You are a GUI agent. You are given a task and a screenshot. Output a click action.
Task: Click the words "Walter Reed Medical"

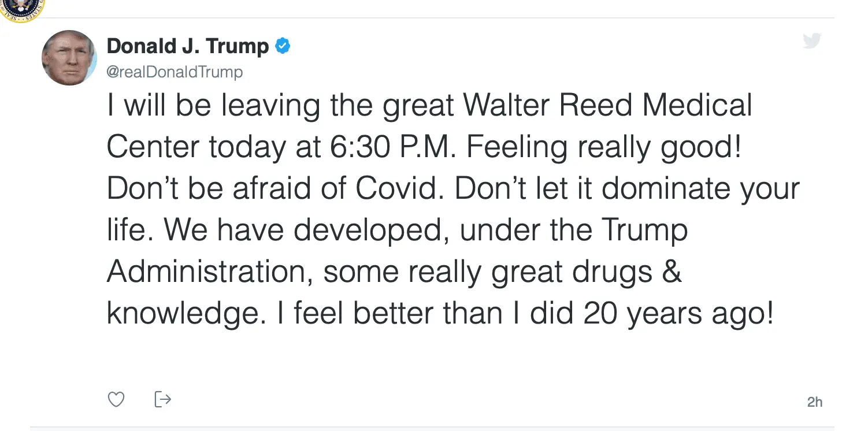point(607,106)
